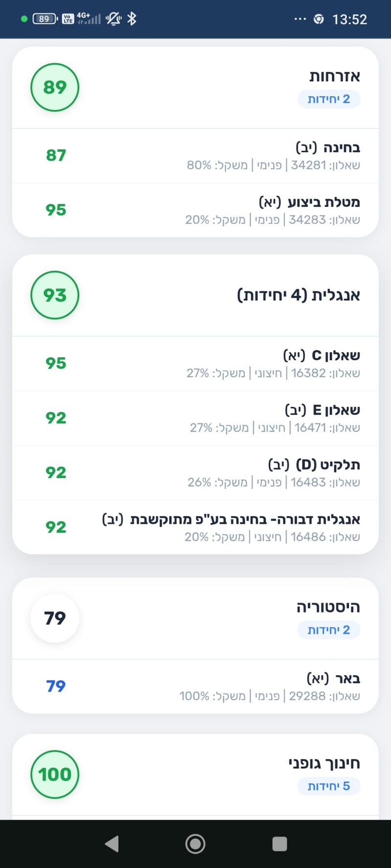Screen dimensions: 391x868
Task: Tap the muted notifications bell icon
Action: [x=112, y=19]
